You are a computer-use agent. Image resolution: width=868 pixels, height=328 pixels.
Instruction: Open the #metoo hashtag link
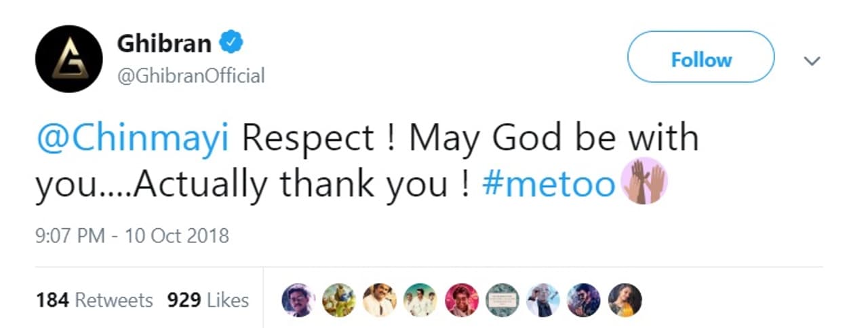coord(548,185)
